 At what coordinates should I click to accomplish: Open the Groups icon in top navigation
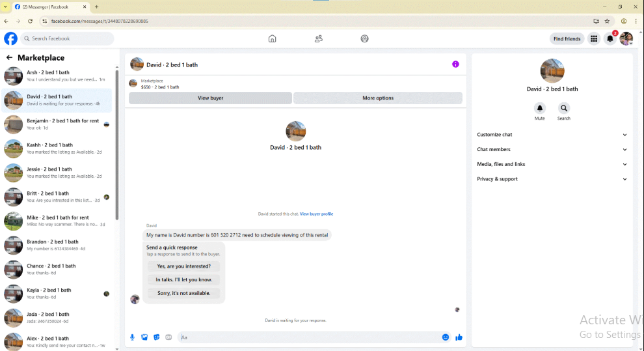tap(364, 38)
